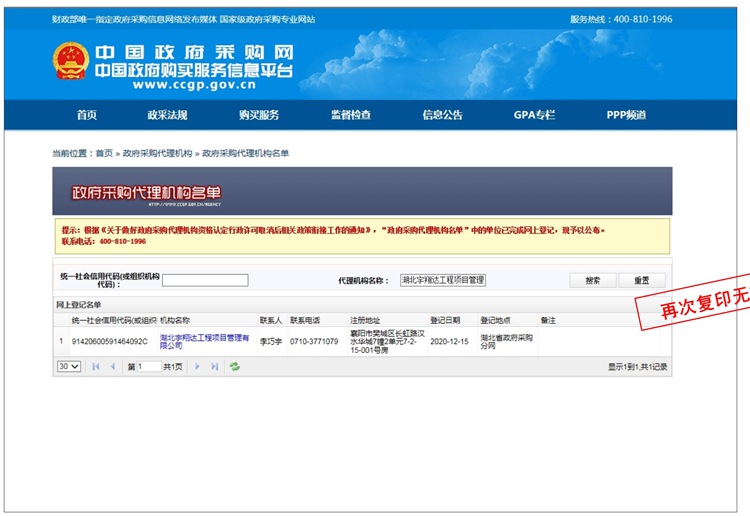Viewport: 750px width, 516px height.
Task: Click column header 注册地址
Action: click(365, 320)
